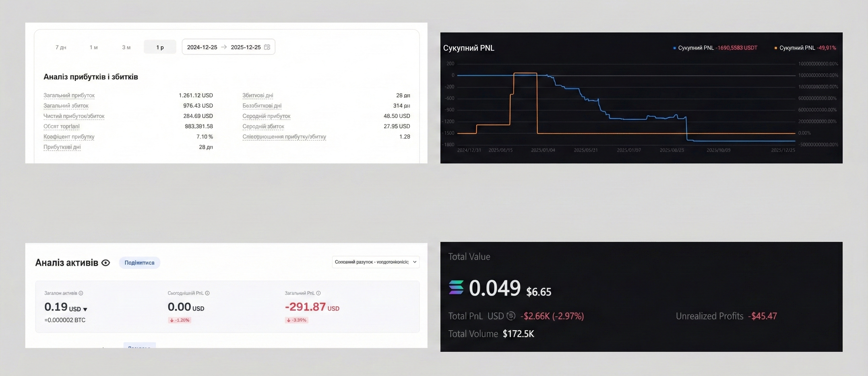Open USD currency dropdown under Загалом активів

[x=85, y=309]
